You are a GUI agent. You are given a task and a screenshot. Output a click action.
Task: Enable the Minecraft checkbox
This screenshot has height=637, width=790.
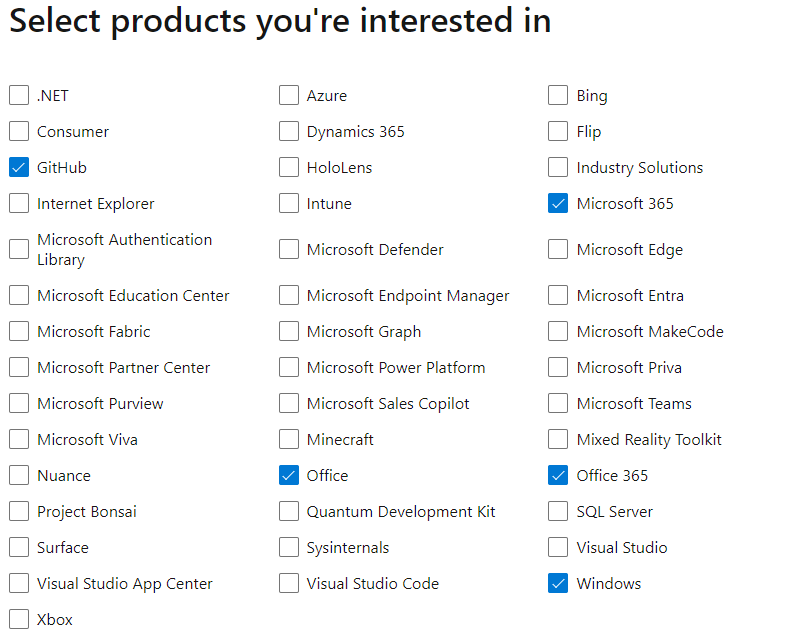[x=289, y=439]
